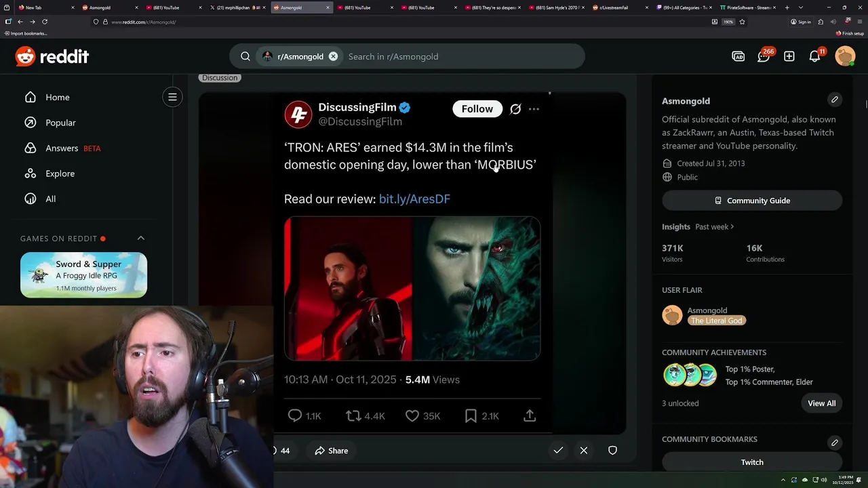Collapse the Games on Reddit section
The height and width of the screenshot is (488, 868).
pos(141,238)
